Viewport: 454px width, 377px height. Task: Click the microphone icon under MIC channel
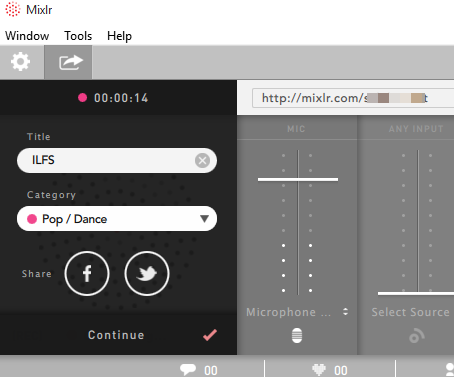coord(297,335)
